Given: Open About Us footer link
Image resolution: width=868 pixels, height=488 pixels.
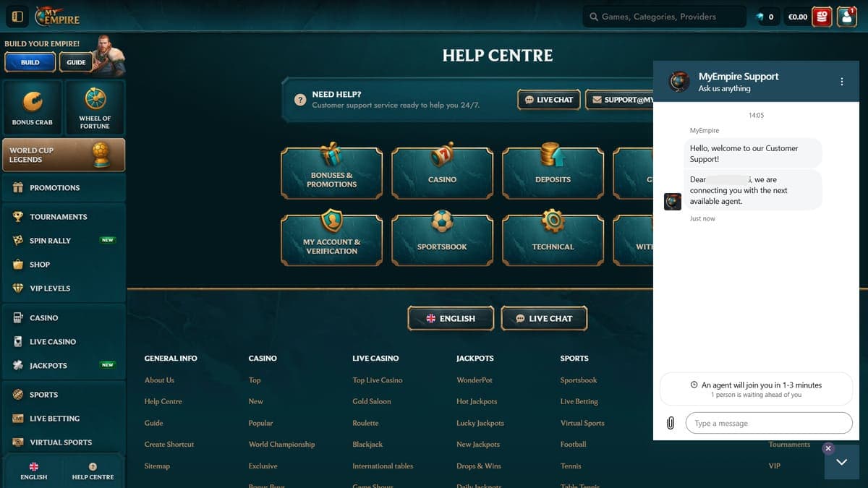Looking at the screenshot, I should [x=159, y=380].
